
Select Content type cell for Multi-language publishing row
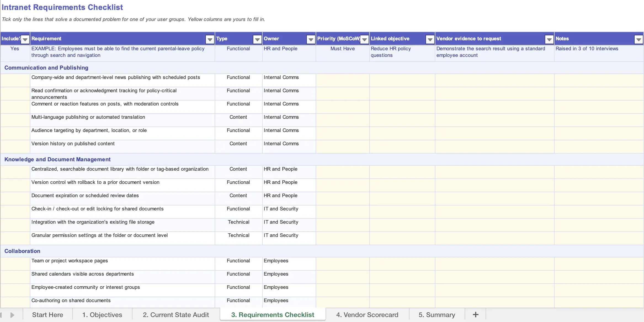(x=238, y=120)
